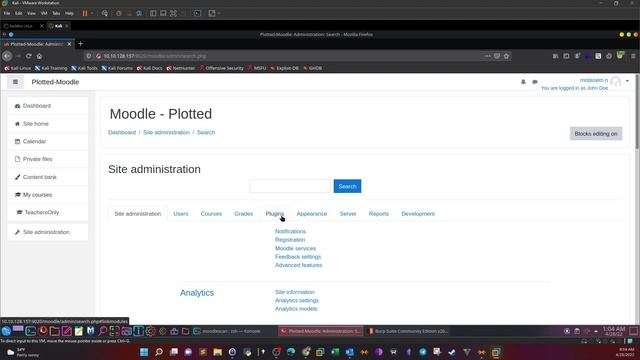Switch to the Reports tab
The width and height of the screenshot is (640, 360).
coord(379,213)
